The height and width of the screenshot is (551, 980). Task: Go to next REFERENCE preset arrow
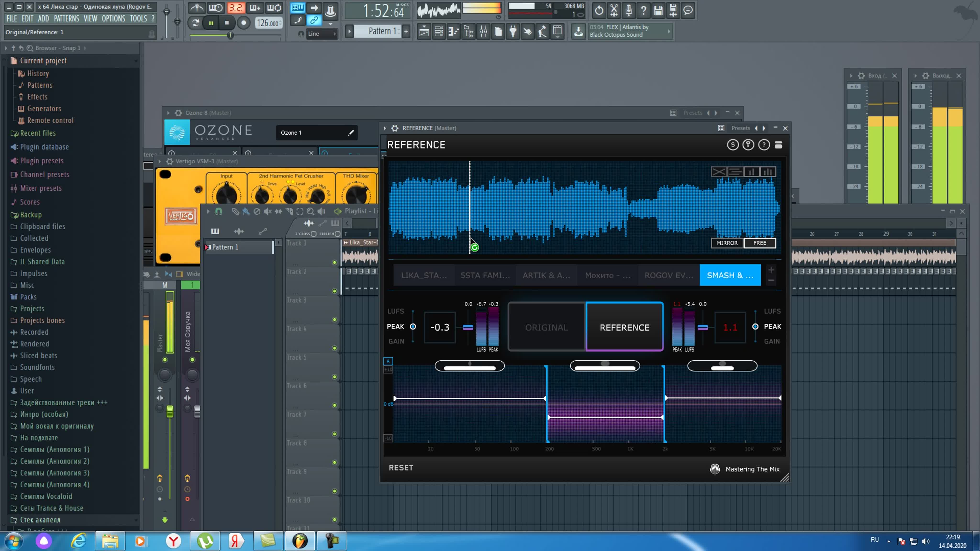(764, 128)
